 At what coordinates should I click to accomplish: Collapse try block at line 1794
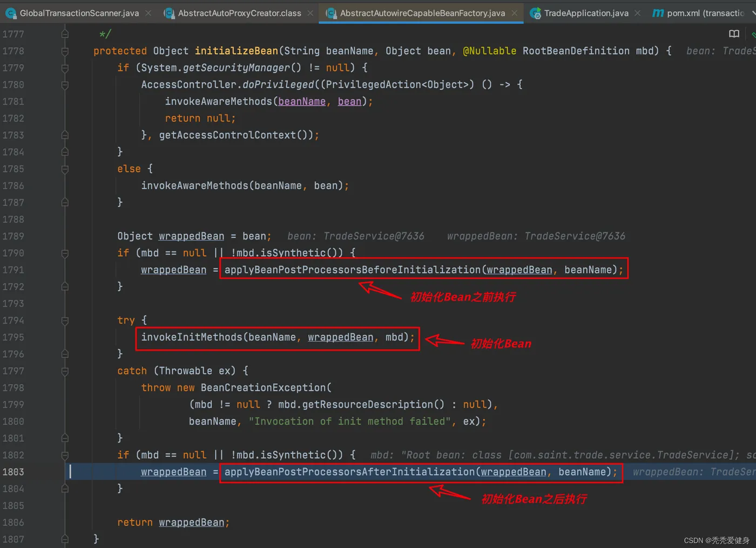[65, 320]
